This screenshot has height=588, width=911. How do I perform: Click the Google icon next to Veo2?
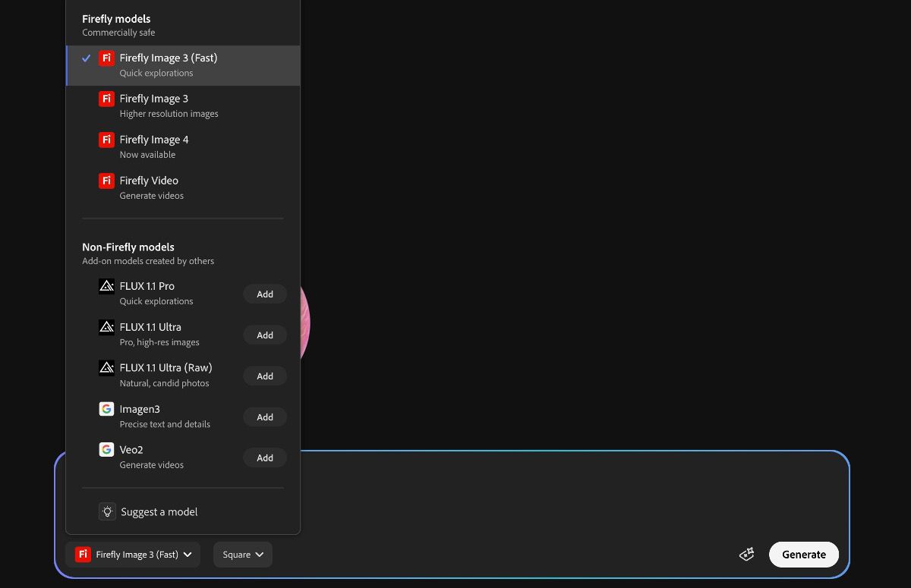click(x=106, y=450)
